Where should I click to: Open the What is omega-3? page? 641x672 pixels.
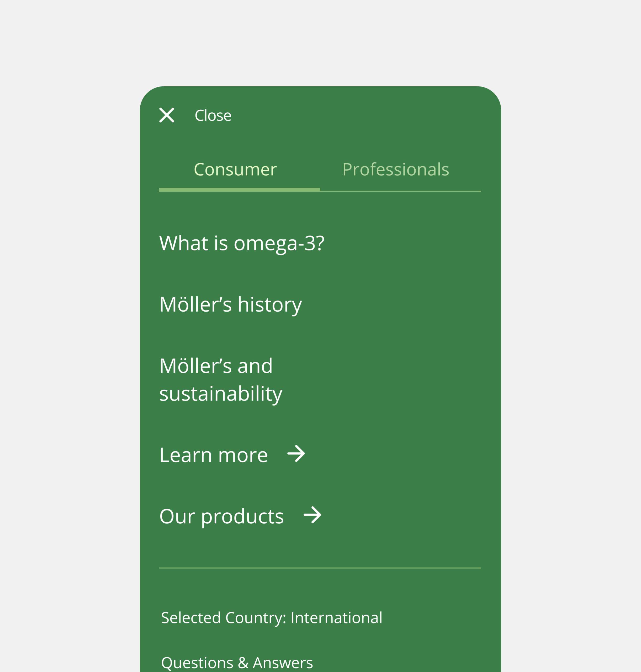click(x=242, y=244)
